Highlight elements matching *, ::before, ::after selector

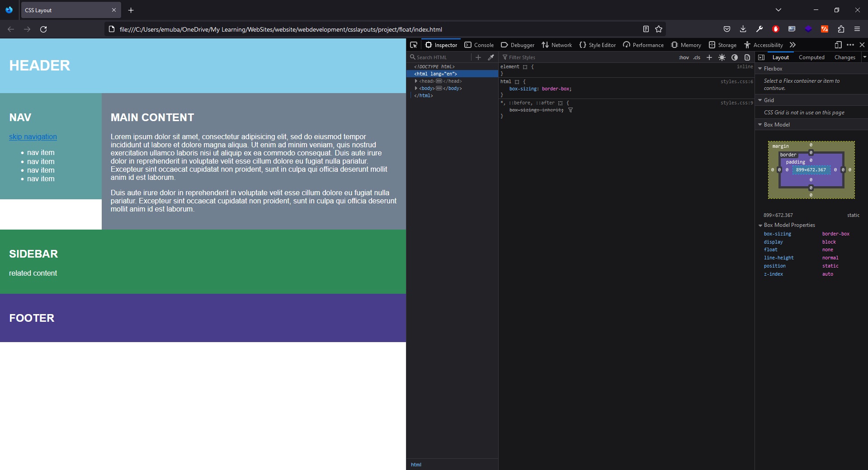click(560, 103)
